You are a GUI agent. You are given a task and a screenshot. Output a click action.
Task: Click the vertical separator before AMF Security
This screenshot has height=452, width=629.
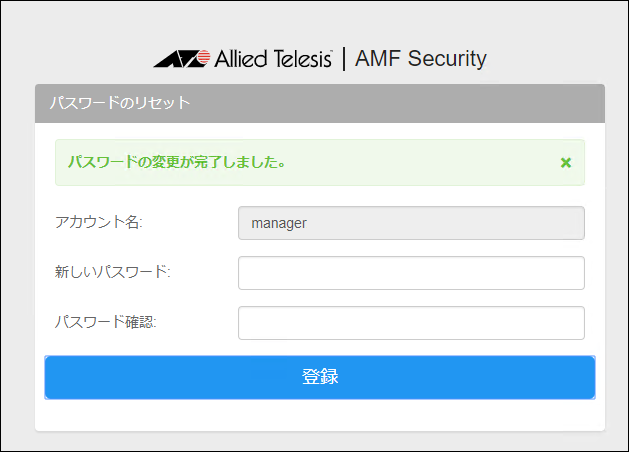coord(344,58)
